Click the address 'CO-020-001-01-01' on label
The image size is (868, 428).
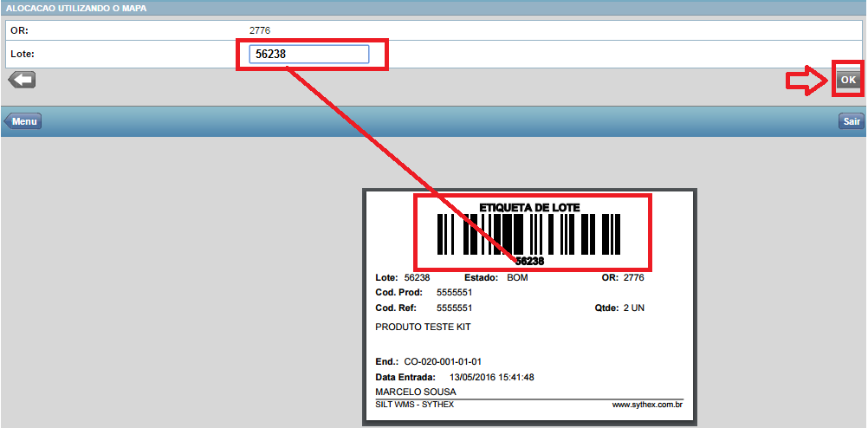click(x=443, y=361)
